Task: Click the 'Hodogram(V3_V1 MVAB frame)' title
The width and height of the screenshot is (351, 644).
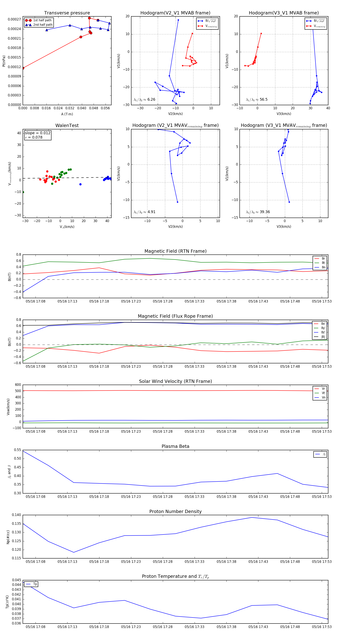Action: (x=284, y=13)
